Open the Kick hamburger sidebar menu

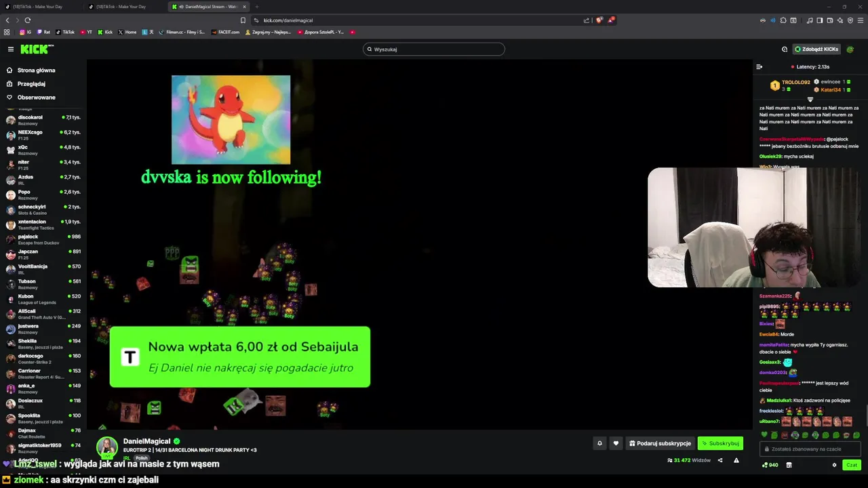pyautogui.click(x=11, y=49)
